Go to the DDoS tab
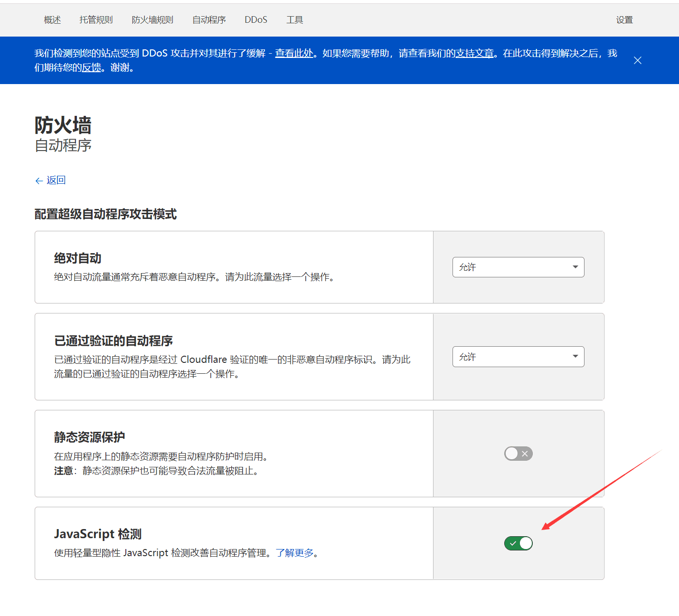The width and height of the screenshot is (679, 616). pyautogui.click(x=256, y=20)
